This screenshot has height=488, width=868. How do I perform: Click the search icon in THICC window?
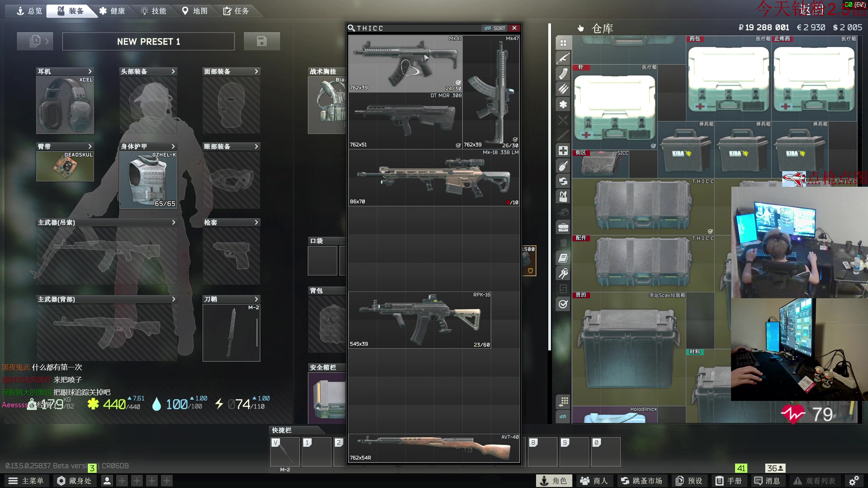coord(352,28)
